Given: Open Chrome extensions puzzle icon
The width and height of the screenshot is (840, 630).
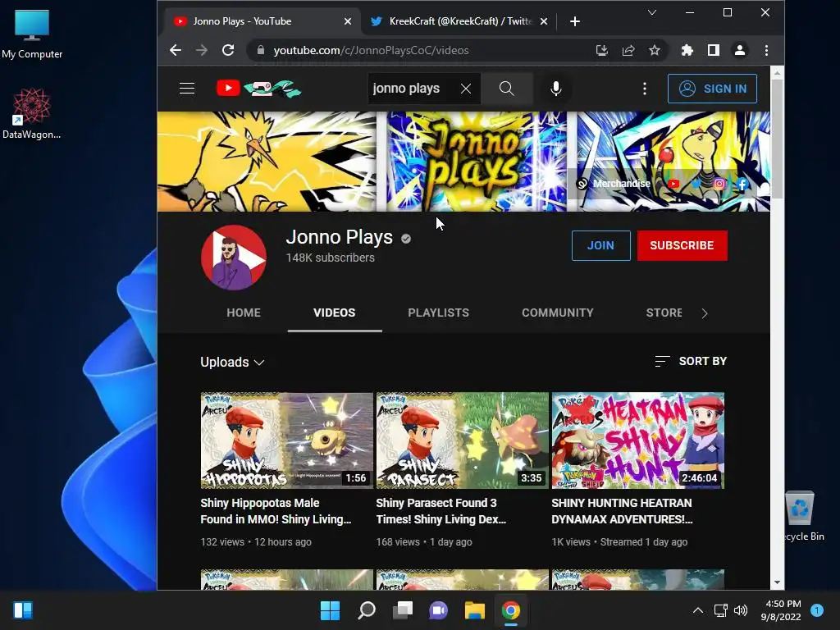Looking at the screenshot, I should coord(687,50).
